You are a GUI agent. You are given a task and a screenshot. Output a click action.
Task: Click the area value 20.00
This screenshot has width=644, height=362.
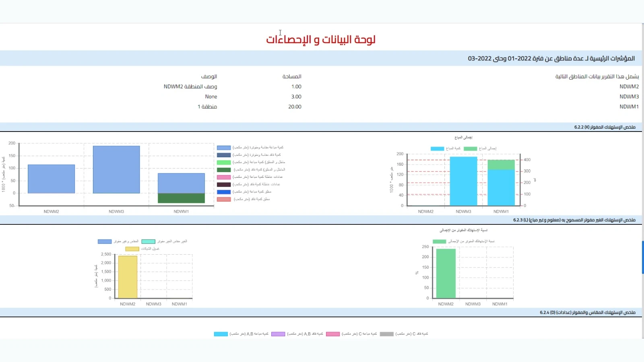(295, 107)
